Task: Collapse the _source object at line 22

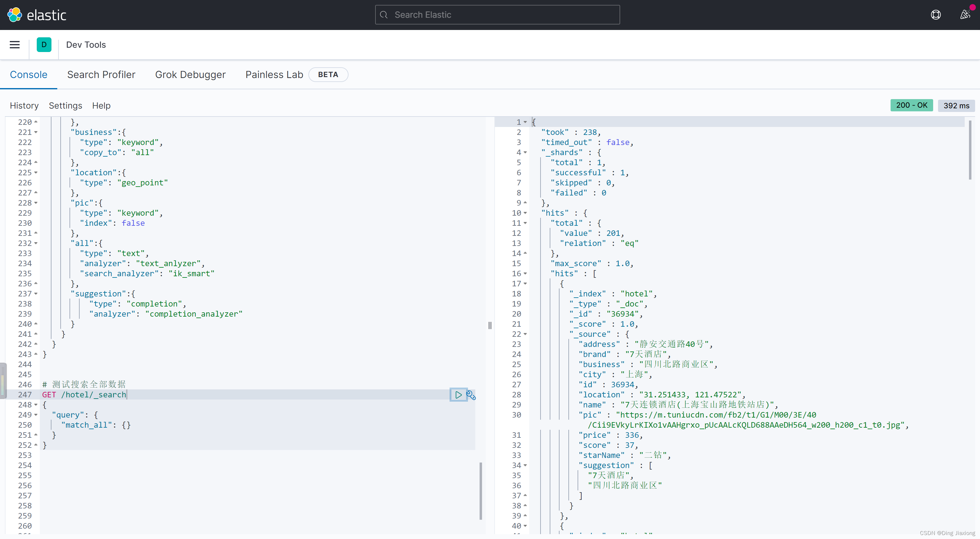Action: coord(525,334)
